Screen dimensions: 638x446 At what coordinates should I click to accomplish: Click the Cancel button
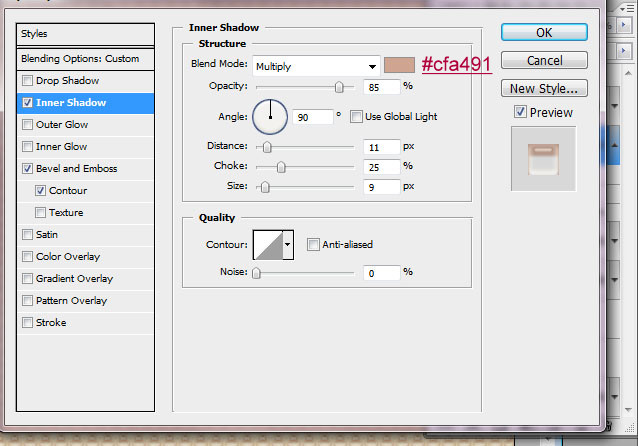pyautogui.click(x=543, y=61)
